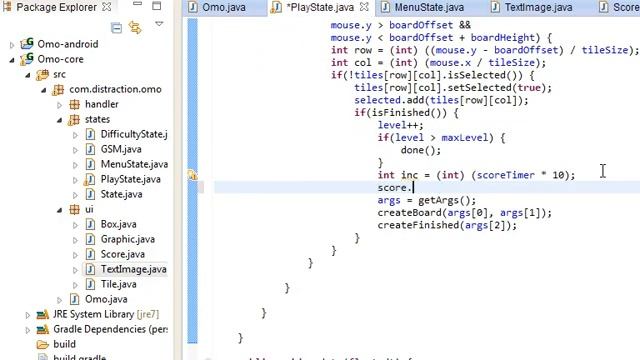This screenshot has width=640, height=360.
Task: Click the PlayState.java file icon in tree
Action: pos(89,180)
